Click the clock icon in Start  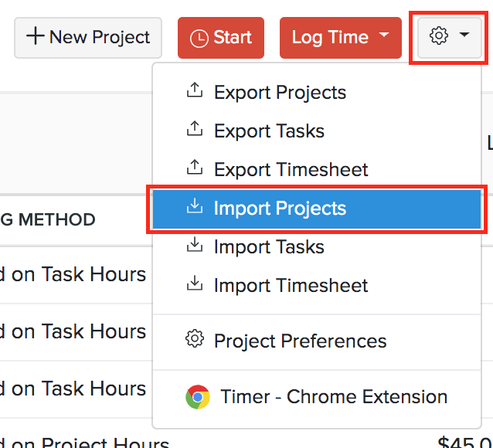pyautogui.click(x=199, y=39)
